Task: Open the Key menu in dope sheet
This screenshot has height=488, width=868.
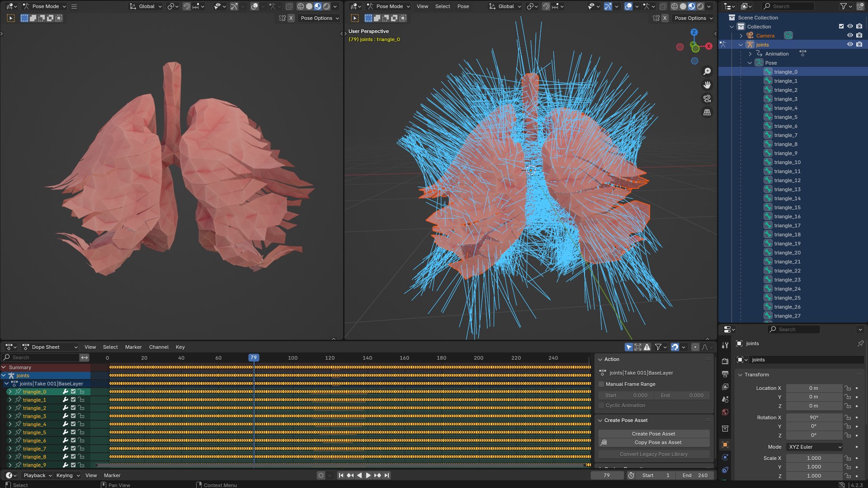Action: point(180,347)
